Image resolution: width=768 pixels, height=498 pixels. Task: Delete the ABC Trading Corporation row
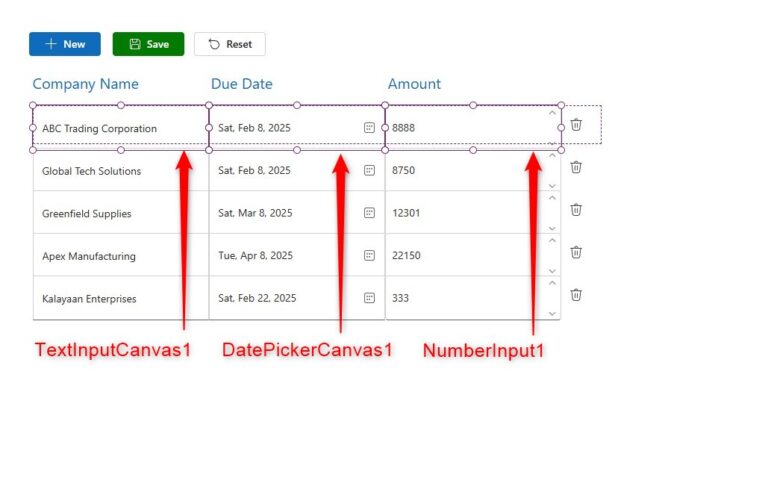click(x=576, y=125)
